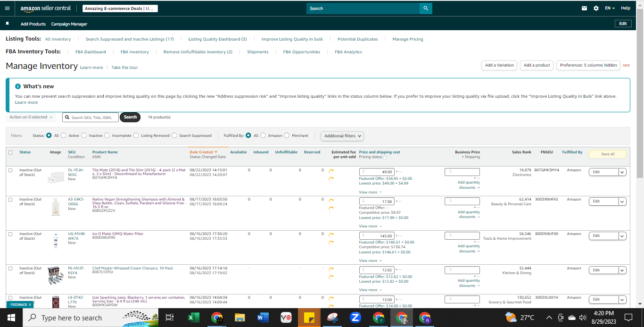Open the notification center icon
Image resolution: width=644 pixels, height=327 pixels.
click(x=628, y=317)
